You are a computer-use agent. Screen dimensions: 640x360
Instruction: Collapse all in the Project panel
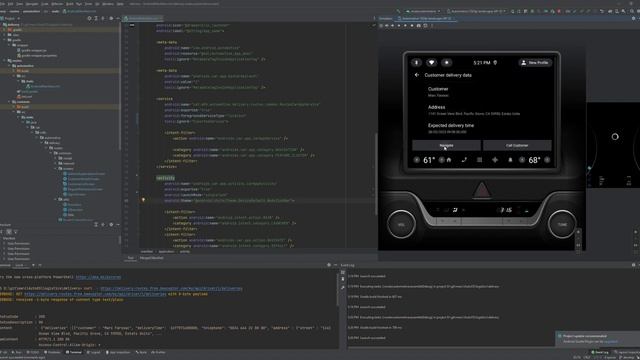103,18
